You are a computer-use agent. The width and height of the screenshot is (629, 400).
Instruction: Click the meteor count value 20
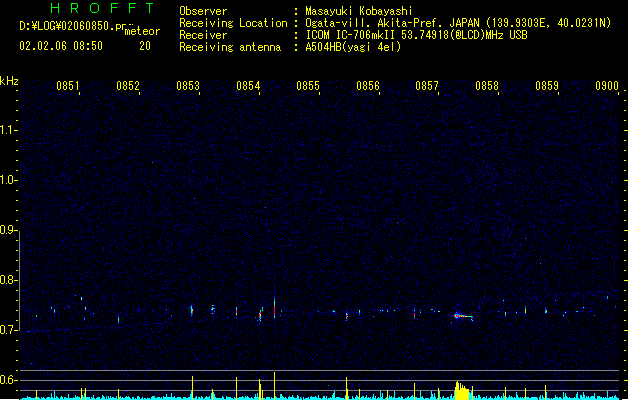145,46
